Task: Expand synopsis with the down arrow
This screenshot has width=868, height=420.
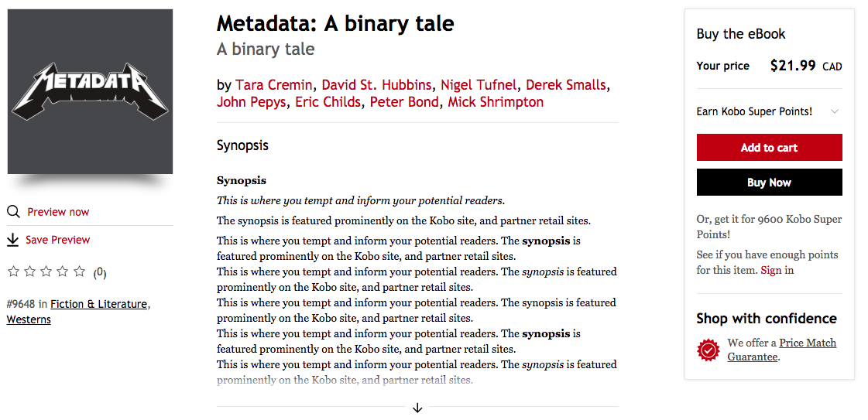Action: 417,408
